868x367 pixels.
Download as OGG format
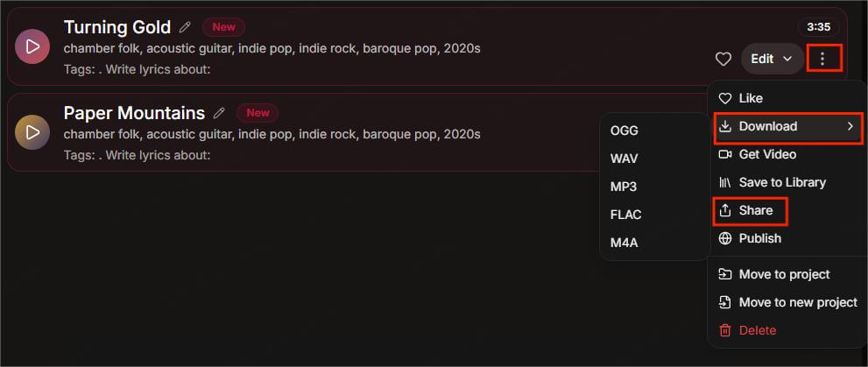pos(625,131)
